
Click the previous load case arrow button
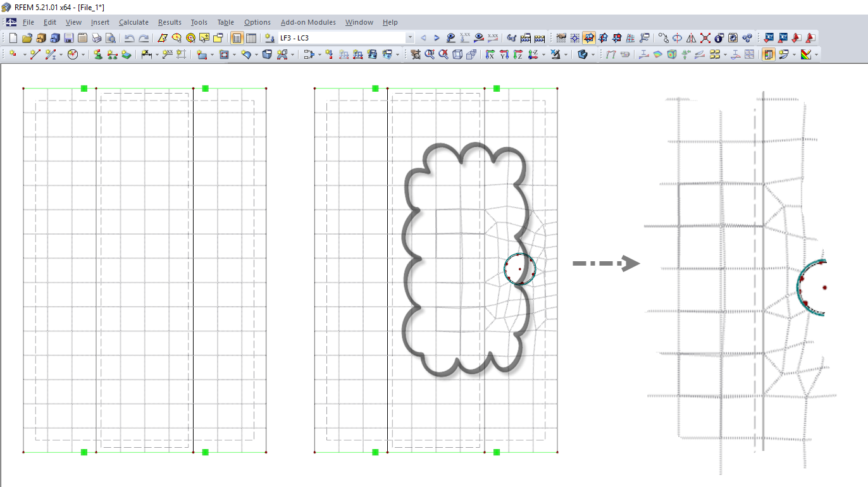click(425, 37)
